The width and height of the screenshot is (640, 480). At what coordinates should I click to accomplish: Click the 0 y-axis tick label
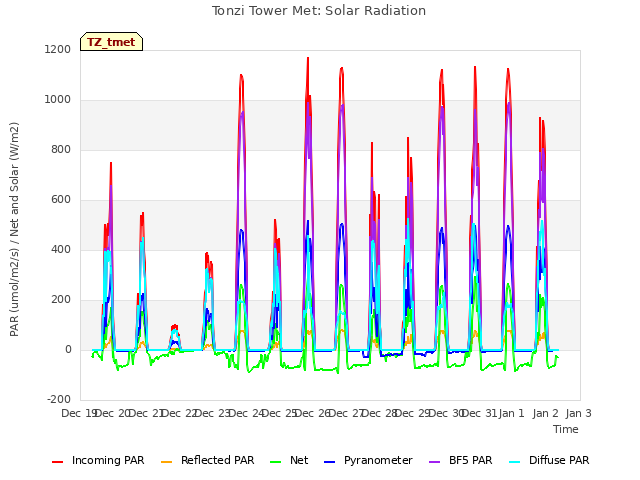tap(68, 349)
